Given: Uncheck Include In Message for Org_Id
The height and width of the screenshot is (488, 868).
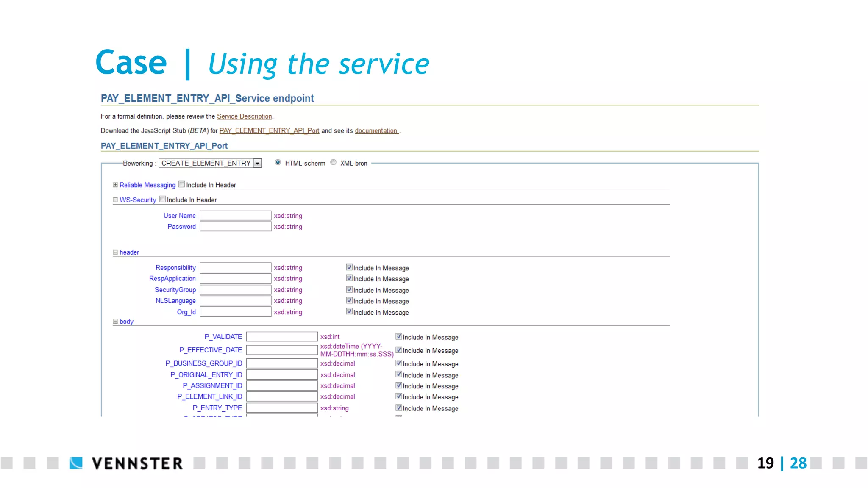Looking at the screenshot, I should [349, 311].
